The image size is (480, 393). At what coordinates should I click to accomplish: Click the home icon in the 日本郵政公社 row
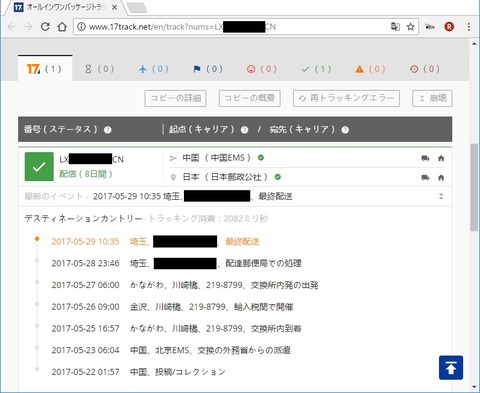pos(441,177)
